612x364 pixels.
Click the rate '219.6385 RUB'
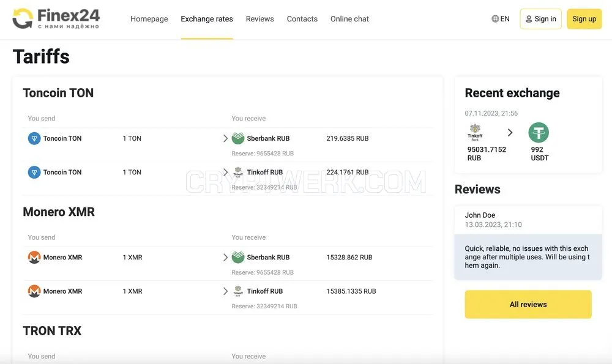pyautogui.click(x=348, y=138)
